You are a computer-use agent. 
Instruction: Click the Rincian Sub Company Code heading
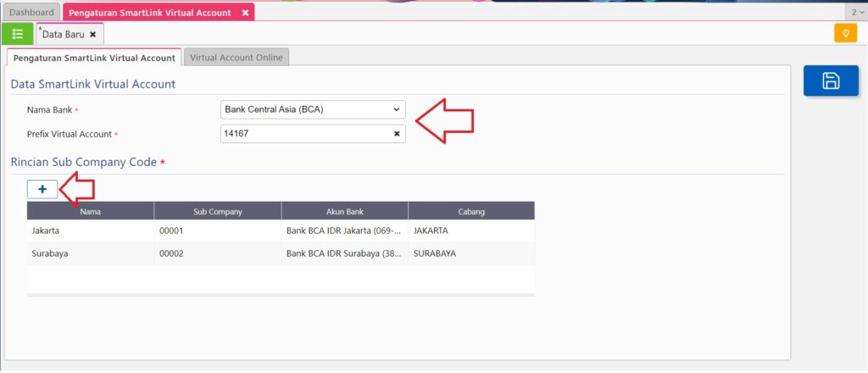[x=84, y=162]
